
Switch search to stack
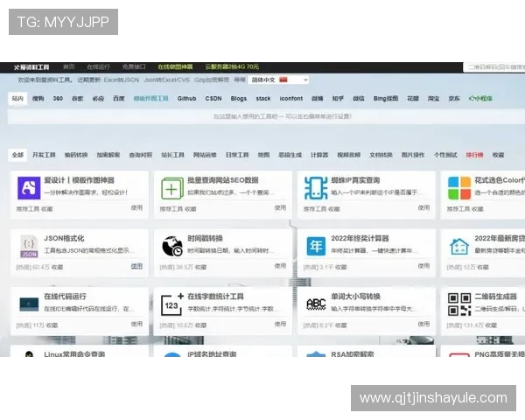pos(263,99)
